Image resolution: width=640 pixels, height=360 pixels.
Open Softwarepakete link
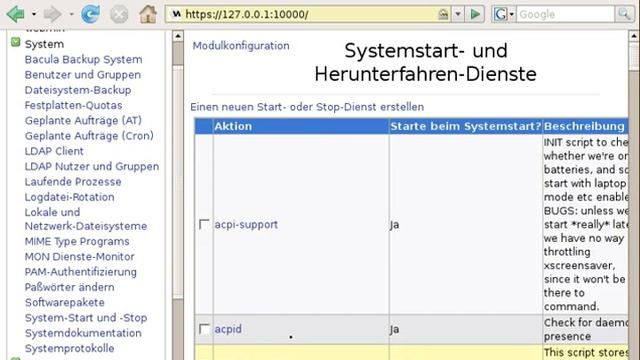point(65,302)
